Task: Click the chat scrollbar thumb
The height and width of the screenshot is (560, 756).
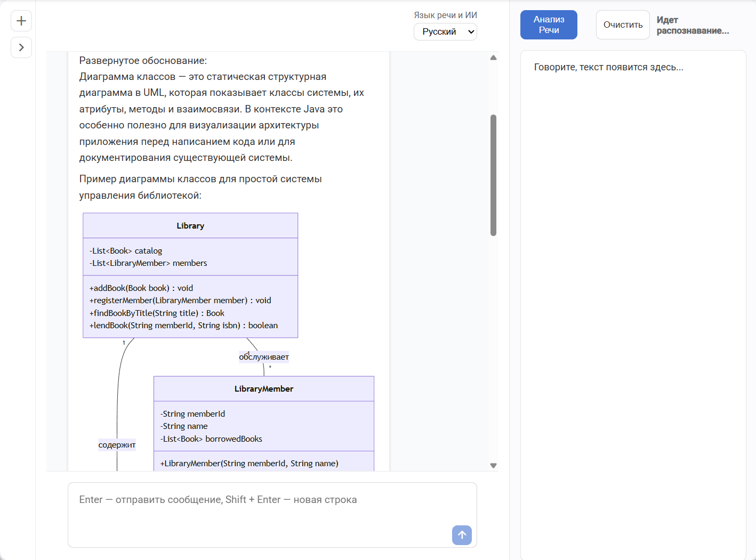Action: coord(493,175)
